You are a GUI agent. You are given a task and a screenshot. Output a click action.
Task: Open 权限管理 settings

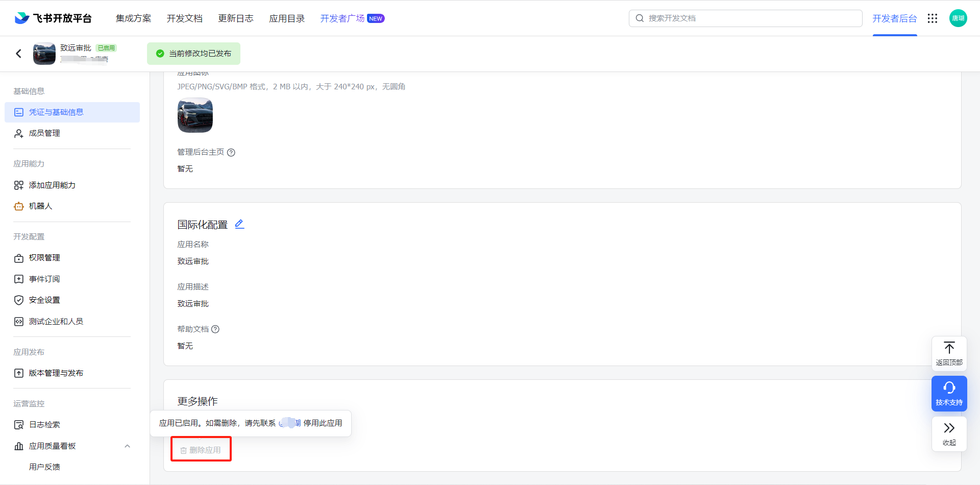click(x=45, y=257)
